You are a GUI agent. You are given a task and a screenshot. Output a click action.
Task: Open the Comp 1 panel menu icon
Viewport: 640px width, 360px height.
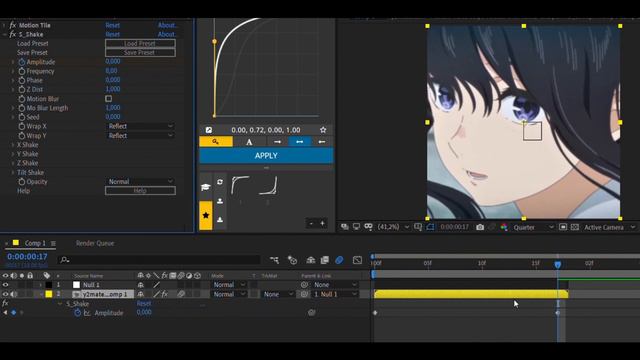53,243
